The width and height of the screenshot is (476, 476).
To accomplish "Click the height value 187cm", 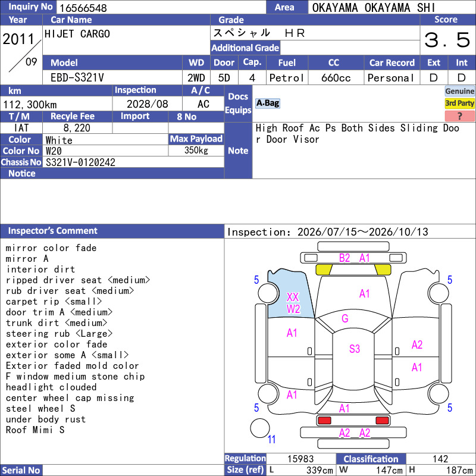I will 459,470.
